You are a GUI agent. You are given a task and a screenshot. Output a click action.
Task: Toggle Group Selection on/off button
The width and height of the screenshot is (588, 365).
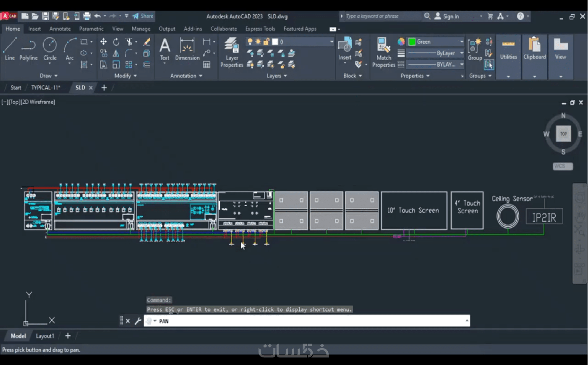pos(489,64)
